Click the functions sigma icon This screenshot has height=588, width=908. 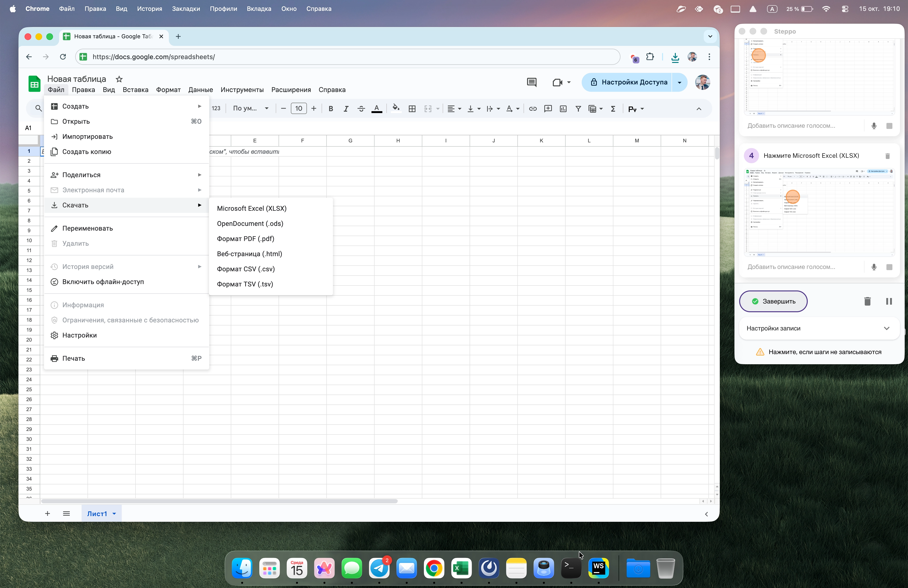point(613,109)
